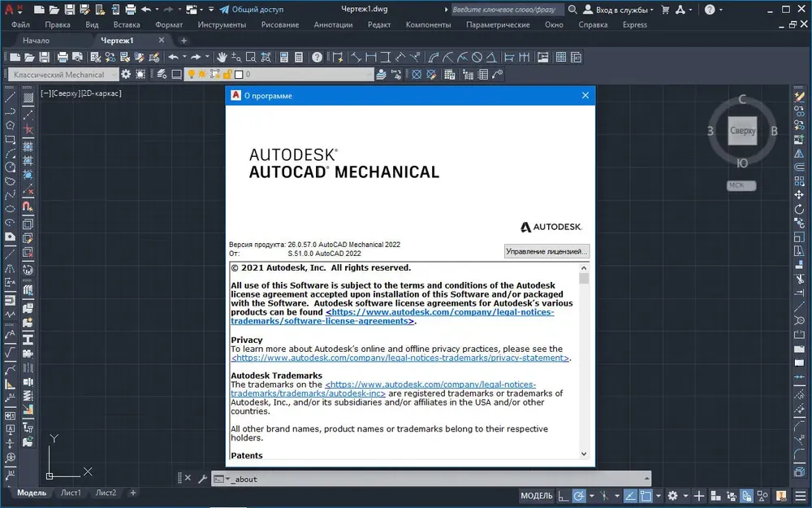This screenshot has height=508, width=812.
Task: Open the privacy-statement hyperlink
Action: click(400, 358)
